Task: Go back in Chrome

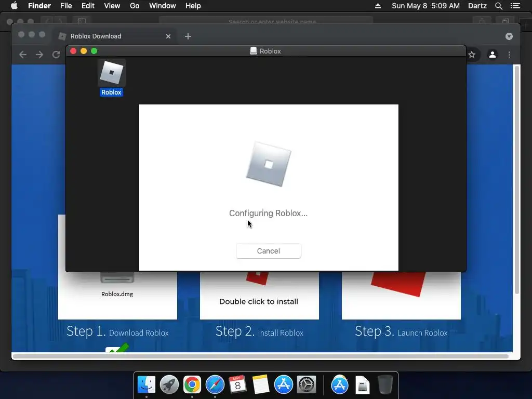Action: (23, 55)
